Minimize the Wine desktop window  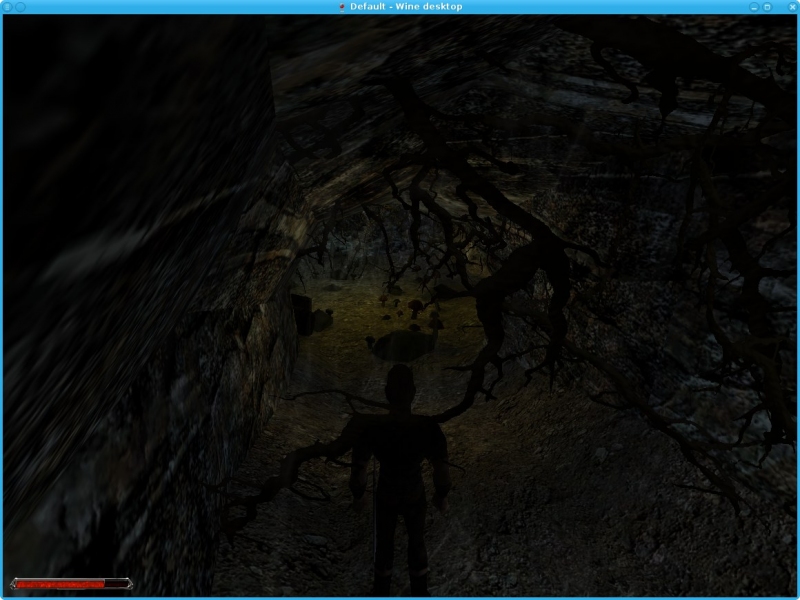click(754, 7)
